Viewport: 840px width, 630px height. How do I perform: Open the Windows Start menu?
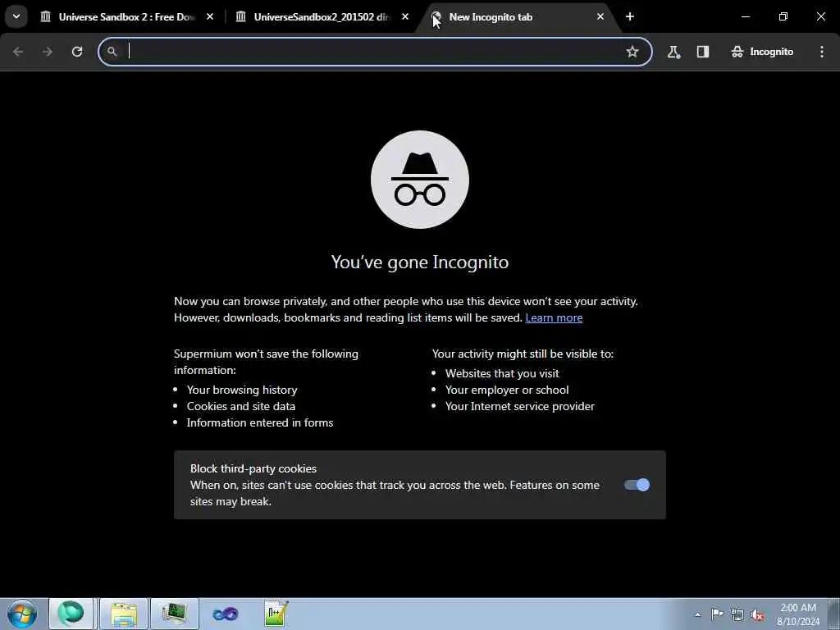[x=22, y=614]
